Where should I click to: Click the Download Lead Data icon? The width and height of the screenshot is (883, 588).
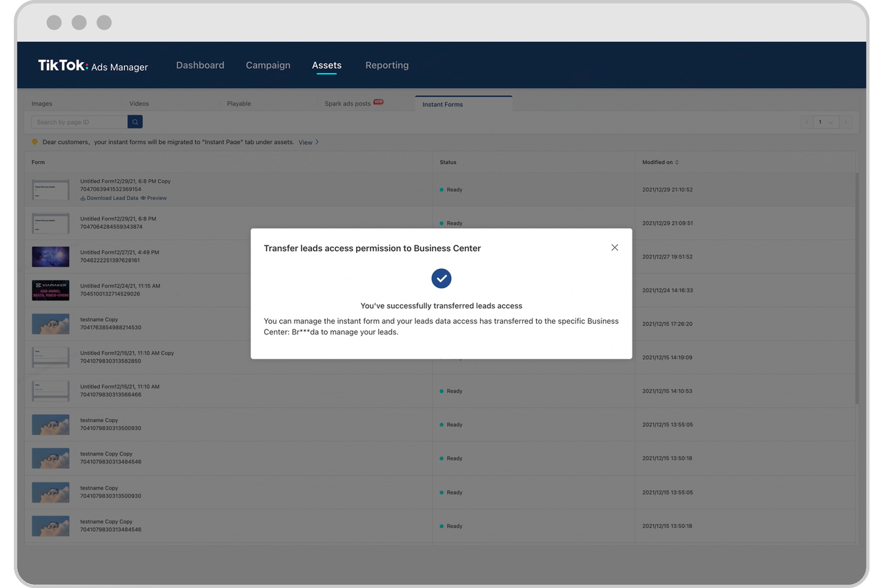(83, 199)
